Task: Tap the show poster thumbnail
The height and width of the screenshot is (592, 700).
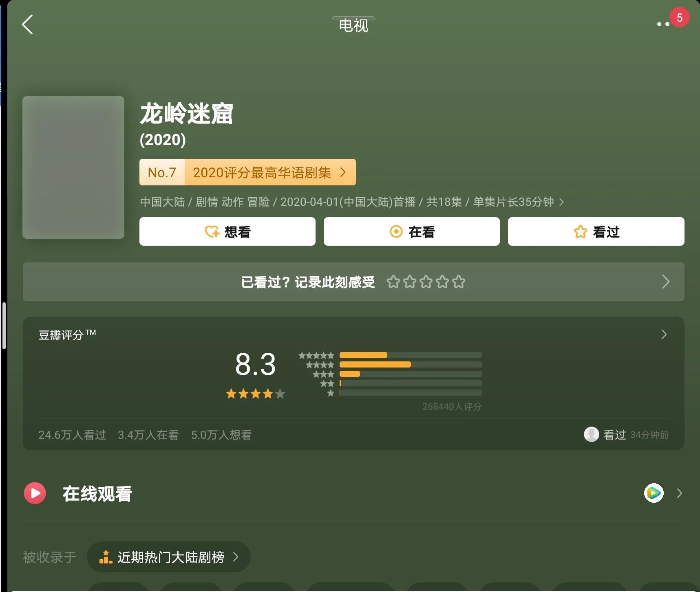Action: (x=73, y=167)
